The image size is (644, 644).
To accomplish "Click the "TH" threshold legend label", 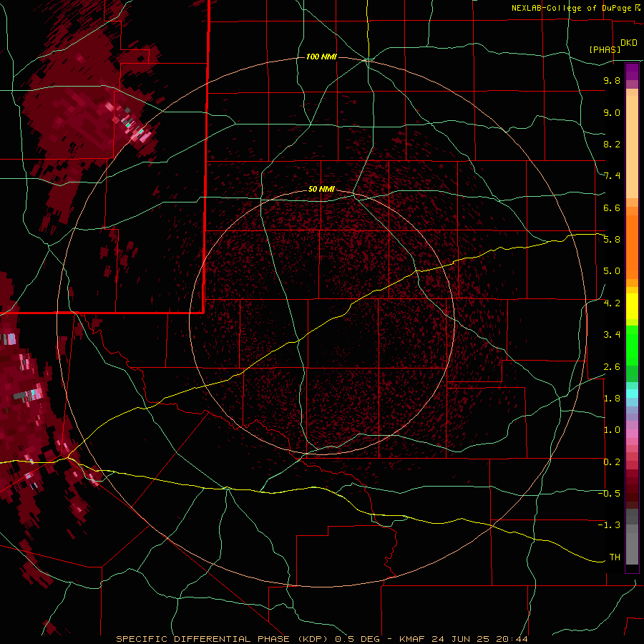I will 615,557.
